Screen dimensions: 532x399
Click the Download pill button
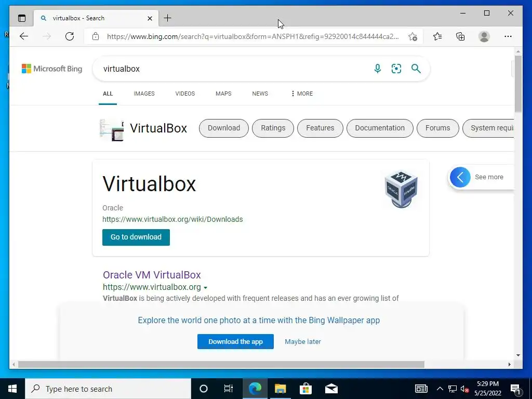(x=224, y=128)
